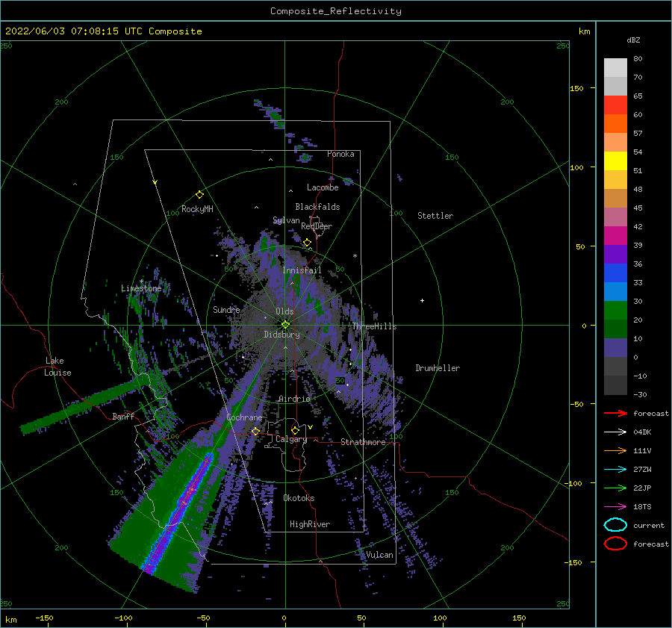Click the Lake Louise label
Viewport: 672px width, 628px height.
pos(57,367)
